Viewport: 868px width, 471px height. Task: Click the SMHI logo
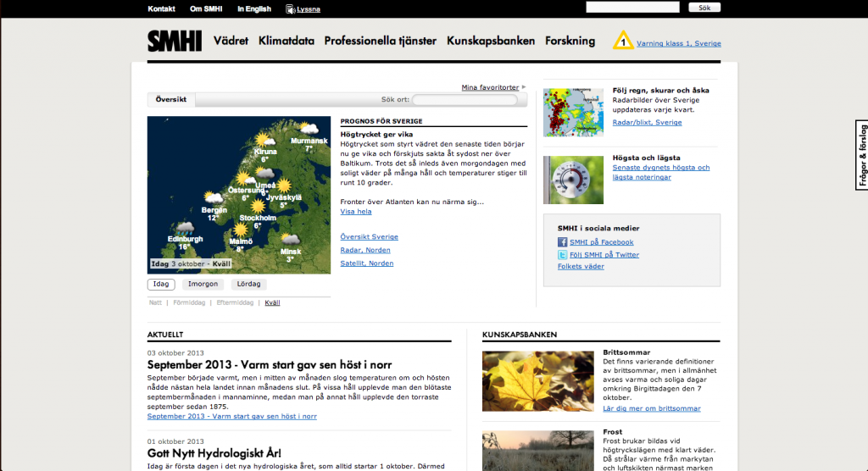point(175,41)
